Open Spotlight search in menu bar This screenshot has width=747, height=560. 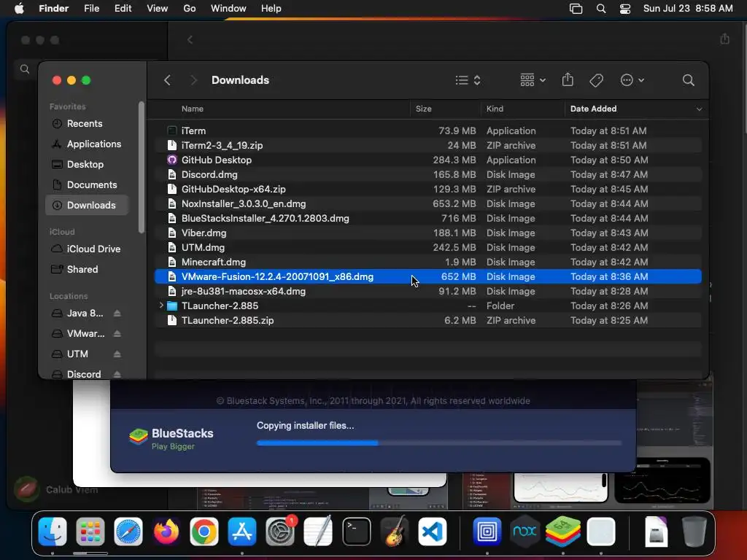601,9
